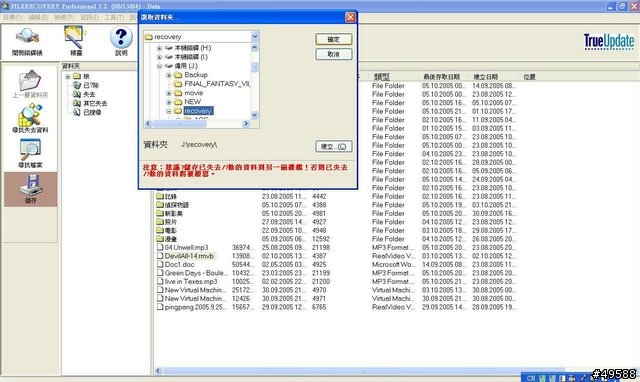Screen dimensions: 640x382
Task: Click the Doc1.doc file icon
Action: tap(160, 264)
